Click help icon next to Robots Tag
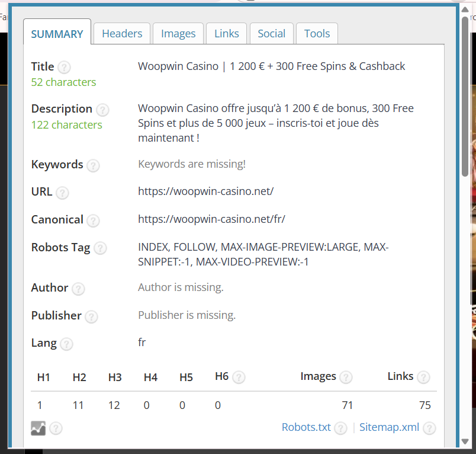The width and height of the screenshot is (476, 454). click(x=100, y=248)
